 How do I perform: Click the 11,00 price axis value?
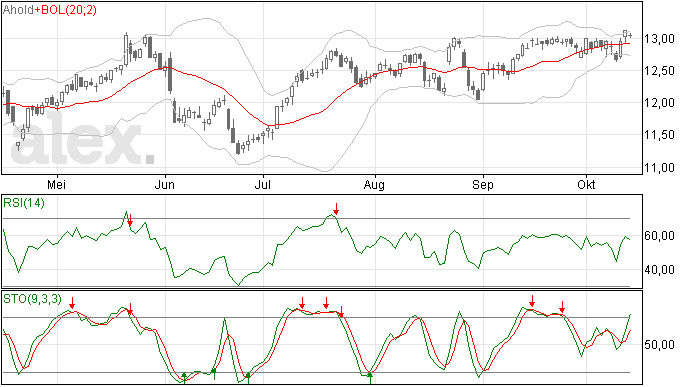click(x=659, y=168)
